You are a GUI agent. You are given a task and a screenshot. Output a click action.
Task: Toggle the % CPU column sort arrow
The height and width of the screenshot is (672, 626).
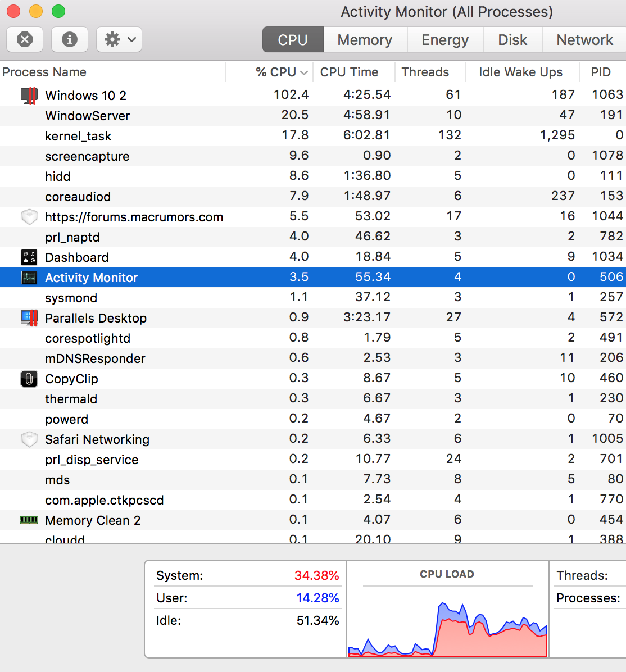coord(304,73)
